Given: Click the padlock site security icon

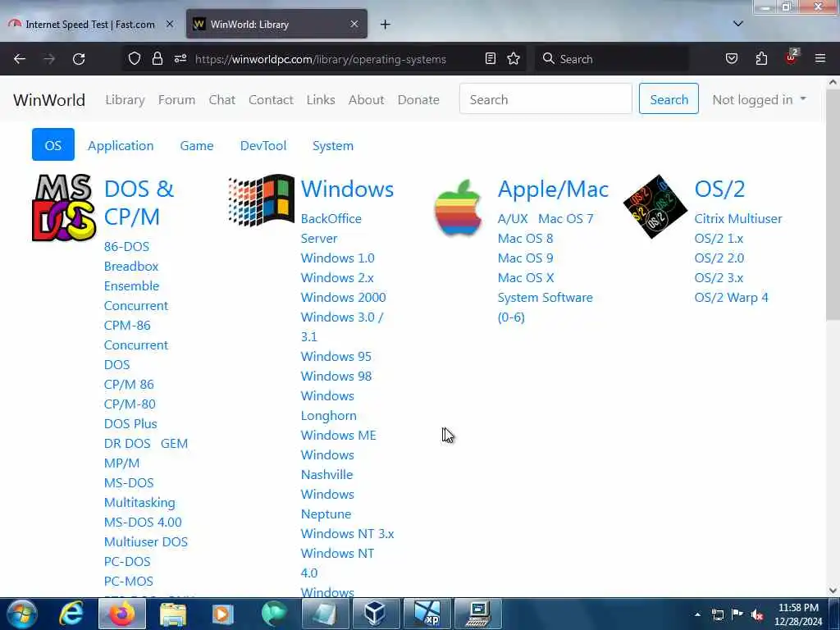Looking at the screenshot, I should point(157,59).
